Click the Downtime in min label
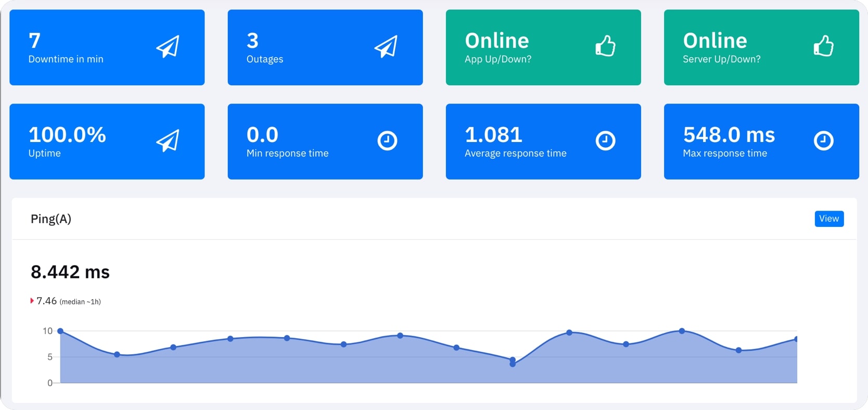Viewport: 868px width, 410px height. pyautogui.click(x=66, y=59)
